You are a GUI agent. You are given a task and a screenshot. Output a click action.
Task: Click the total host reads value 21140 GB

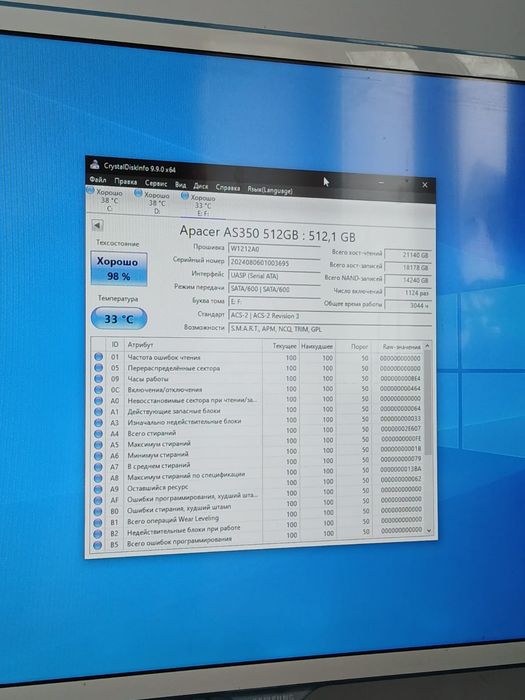tap(408, 255)
